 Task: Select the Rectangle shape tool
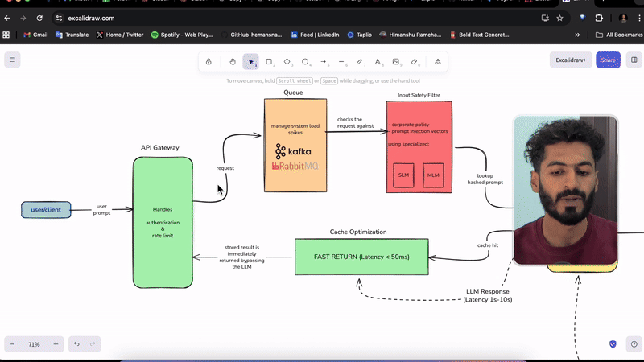(269, 61)
